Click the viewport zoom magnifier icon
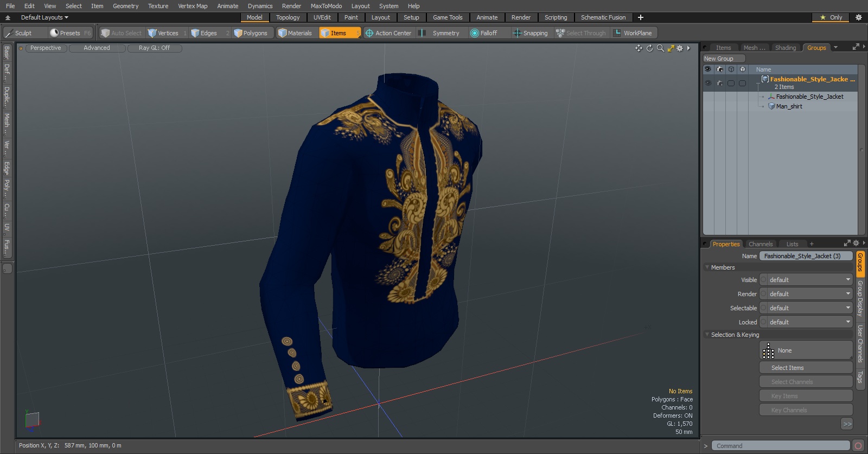 [660, 48]
